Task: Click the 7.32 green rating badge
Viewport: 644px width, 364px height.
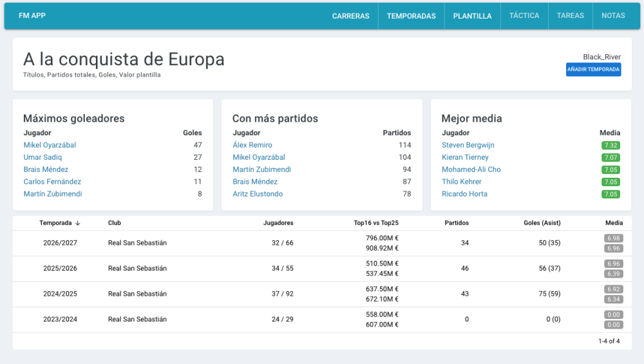Action: click(611, 146)
